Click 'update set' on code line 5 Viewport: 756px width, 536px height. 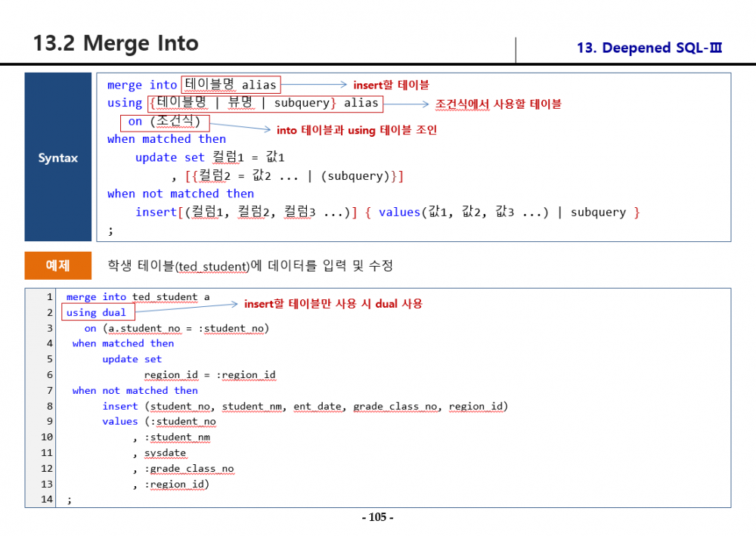point(132,359)
